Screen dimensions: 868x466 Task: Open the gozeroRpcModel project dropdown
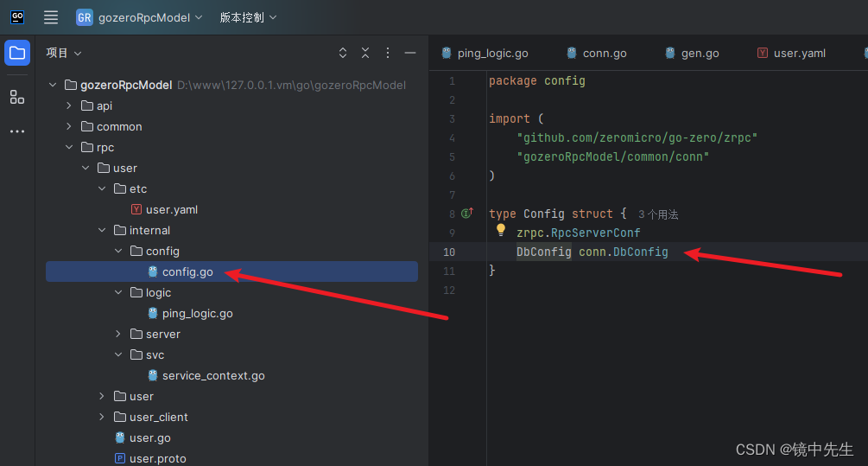(x=140, y=18)
